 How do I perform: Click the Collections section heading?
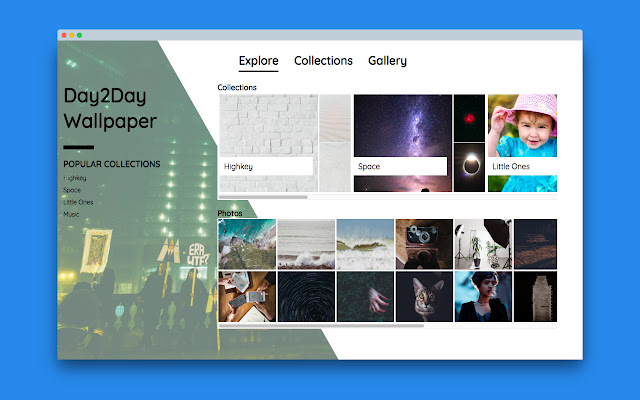point(237,87)
